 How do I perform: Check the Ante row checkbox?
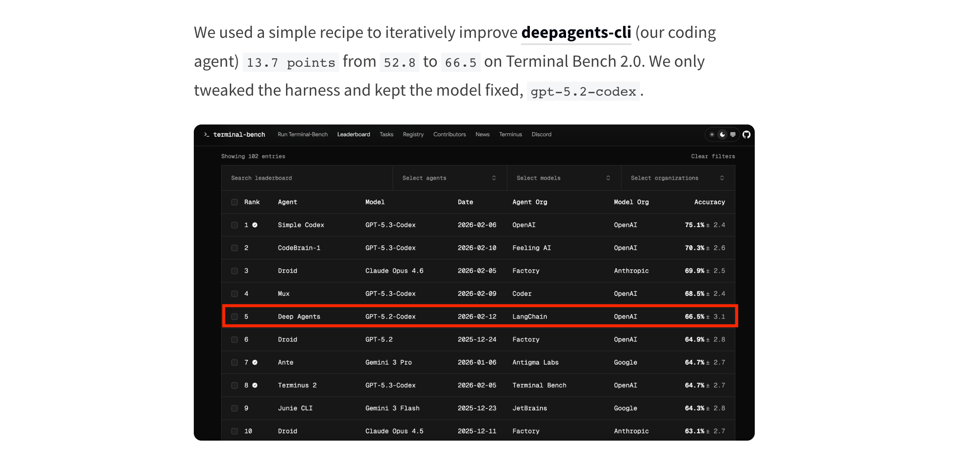235,362
